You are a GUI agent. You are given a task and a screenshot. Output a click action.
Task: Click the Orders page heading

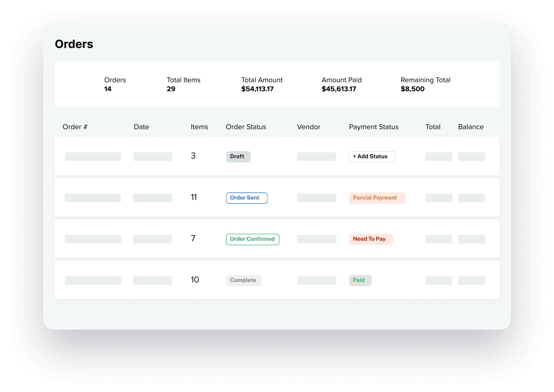pos(74,44)
